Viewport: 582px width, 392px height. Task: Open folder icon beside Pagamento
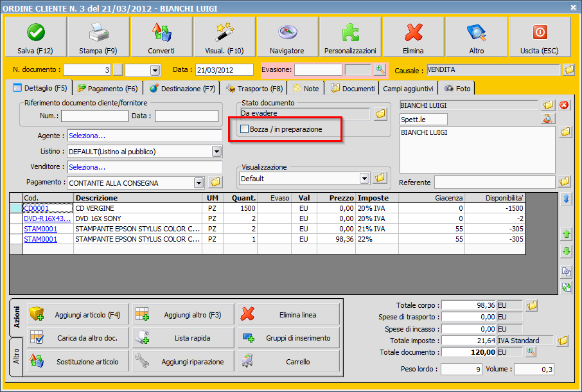coord(215,182)
